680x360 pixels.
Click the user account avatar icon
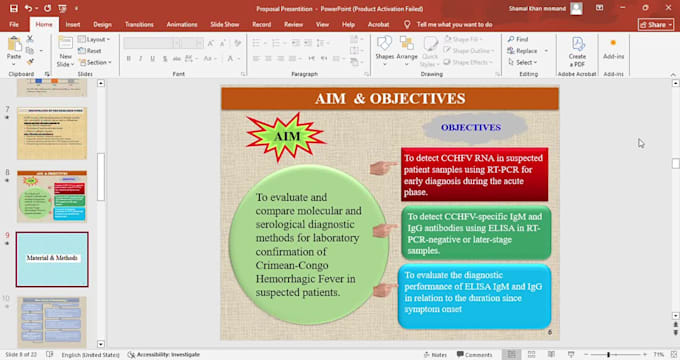[x=576, y=8]
